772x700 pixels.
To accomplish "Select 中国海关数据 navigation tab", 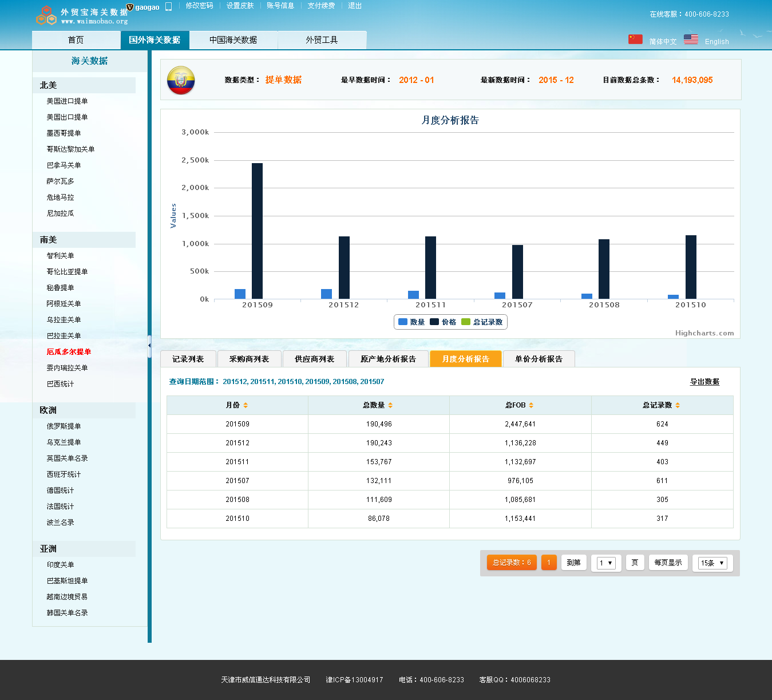I will [233, 40].
